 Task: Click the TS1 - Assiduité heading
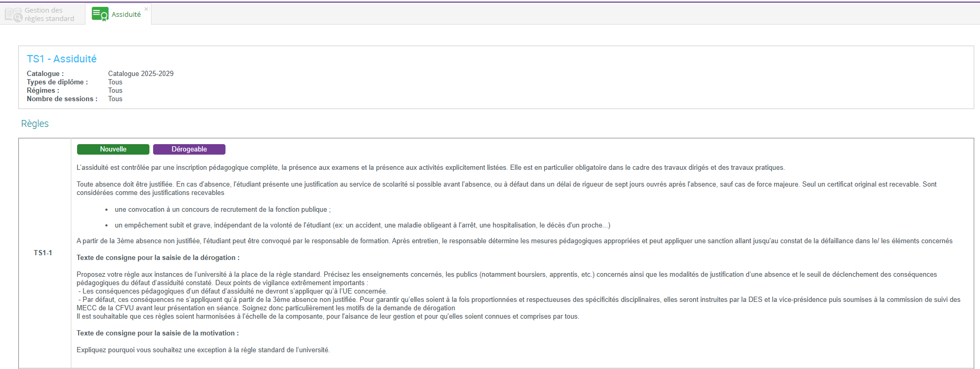(61, 59)
